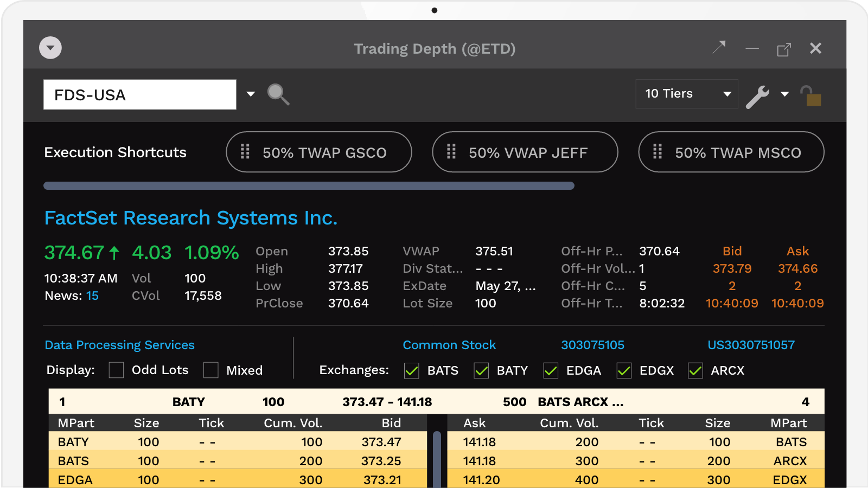
Task: Expand the ticker symbol dropdown arrow
Action: point(251,94)
